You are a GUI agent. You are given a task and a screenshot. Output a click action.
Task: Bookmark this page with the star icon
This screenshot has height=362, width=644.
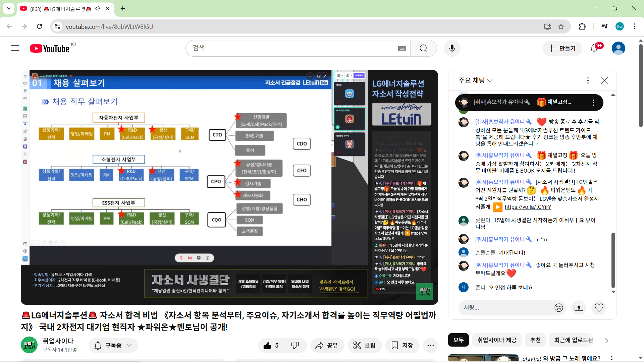point(561,26)
